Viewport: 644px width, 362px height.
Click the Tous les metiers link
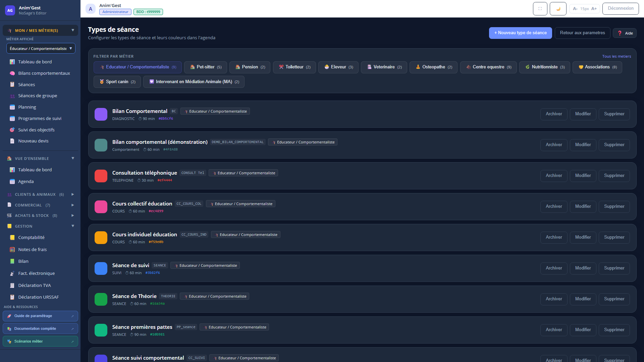coord(616,56)
